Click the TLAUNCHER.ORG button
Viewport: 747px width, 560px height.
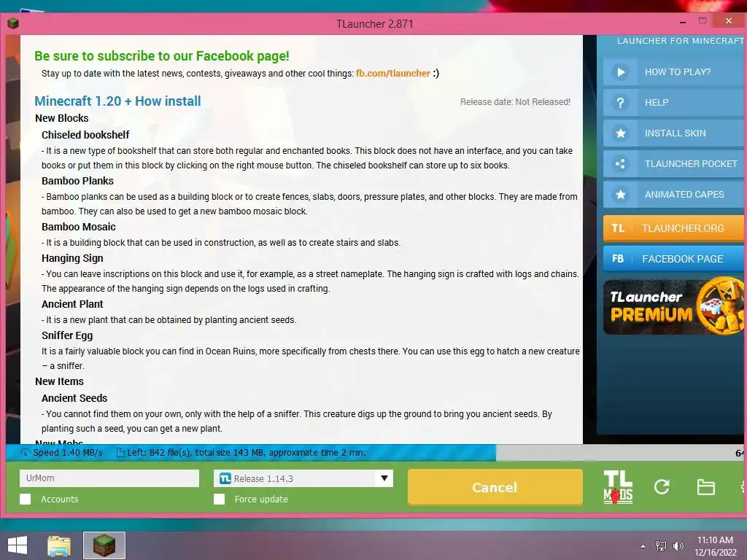[x=675, y=228]
